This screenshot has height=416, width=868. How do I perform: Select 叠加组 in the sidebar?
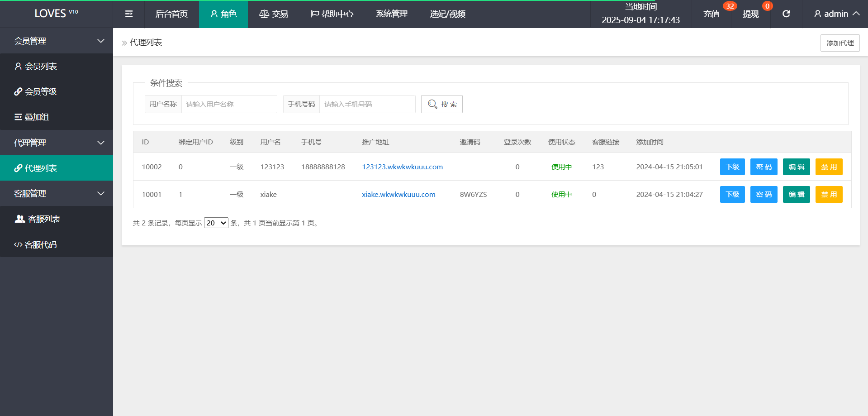tap(36, 117)
